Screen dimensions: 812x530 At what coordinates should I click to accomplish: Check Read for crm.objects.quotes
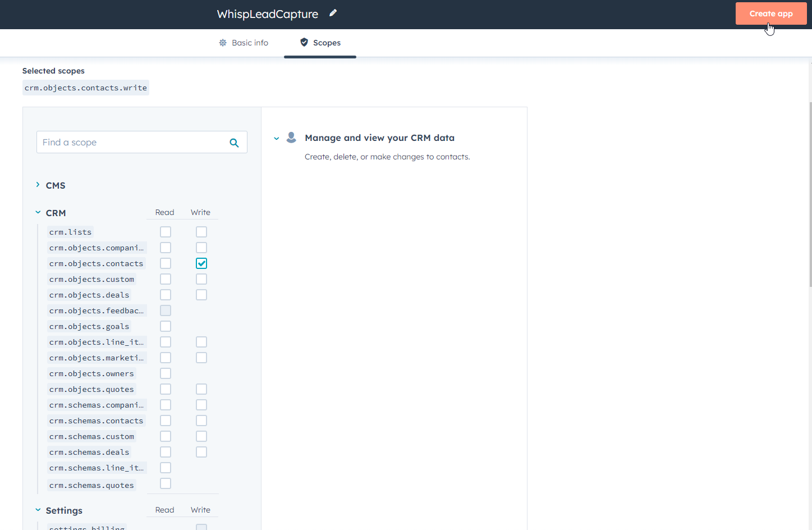[166, 389]
